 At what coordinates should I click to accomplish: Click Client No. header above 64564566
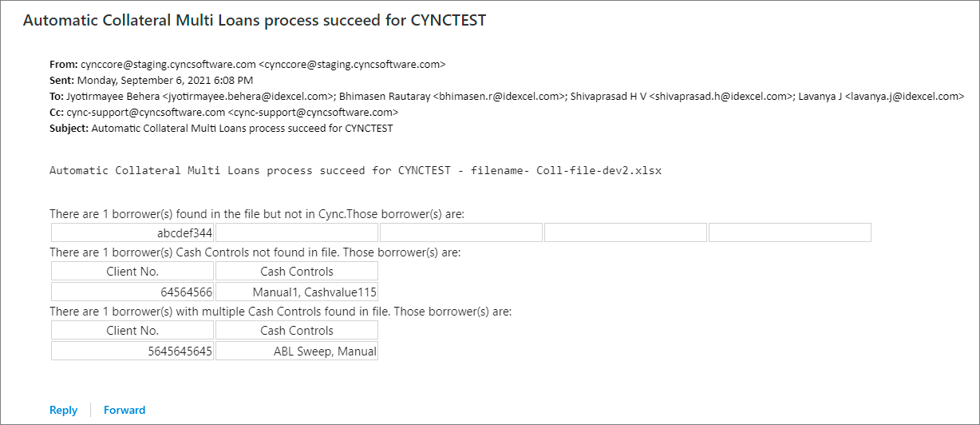click(x=132, y=272)
